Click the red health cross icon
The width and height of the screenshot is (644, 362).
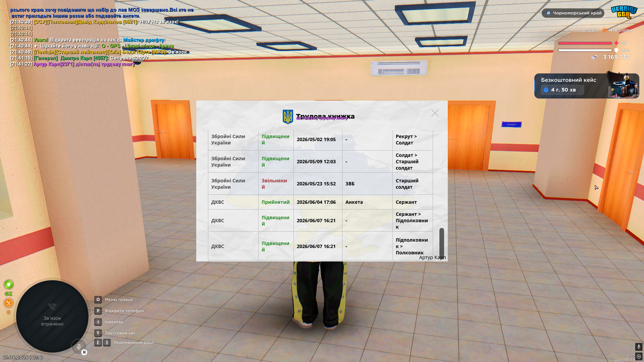(616, 43)
